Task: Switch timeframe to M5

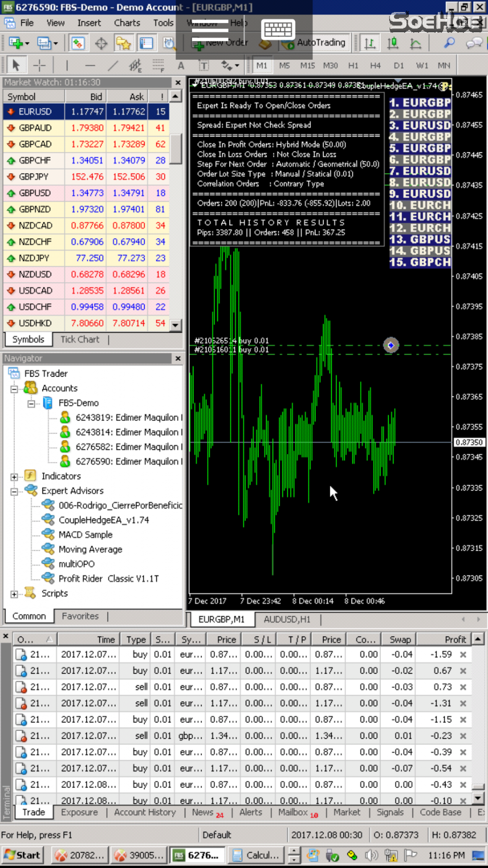Action: tap(285, 66)
